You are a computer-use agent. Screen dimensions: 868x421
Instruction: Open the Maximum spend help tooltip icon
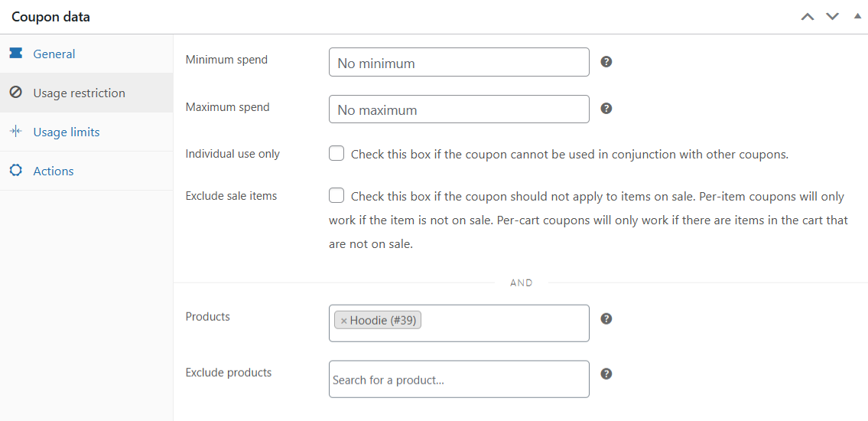tap(606, 108)
